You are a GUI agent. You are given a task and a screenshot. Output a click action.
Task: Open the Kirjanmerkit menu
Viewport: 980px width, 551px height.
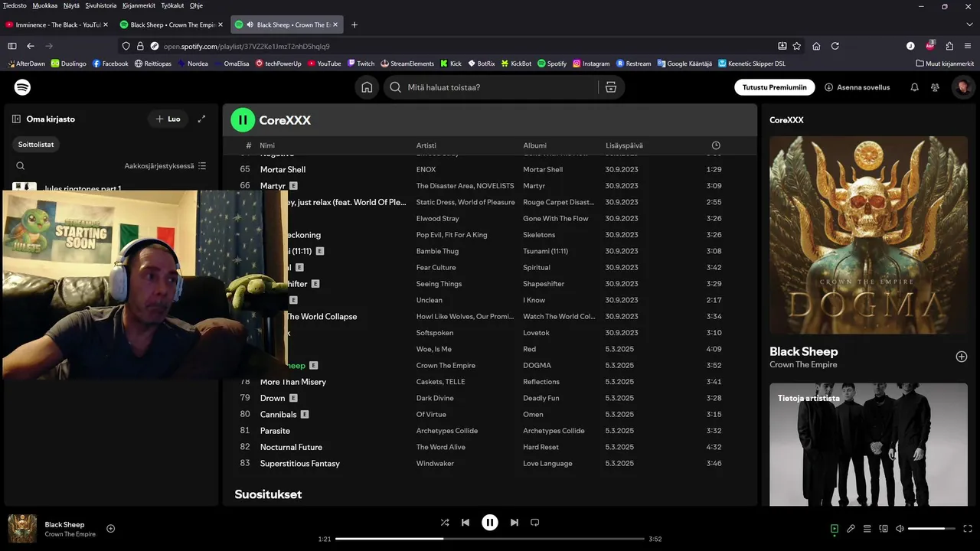(x=139, y=5)
